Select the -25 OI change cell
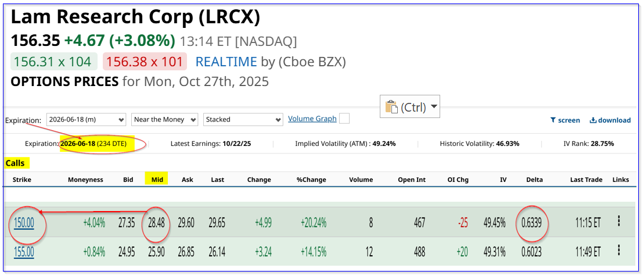The width and height of the screenshot is (644, 275). [x=462, y=223]
